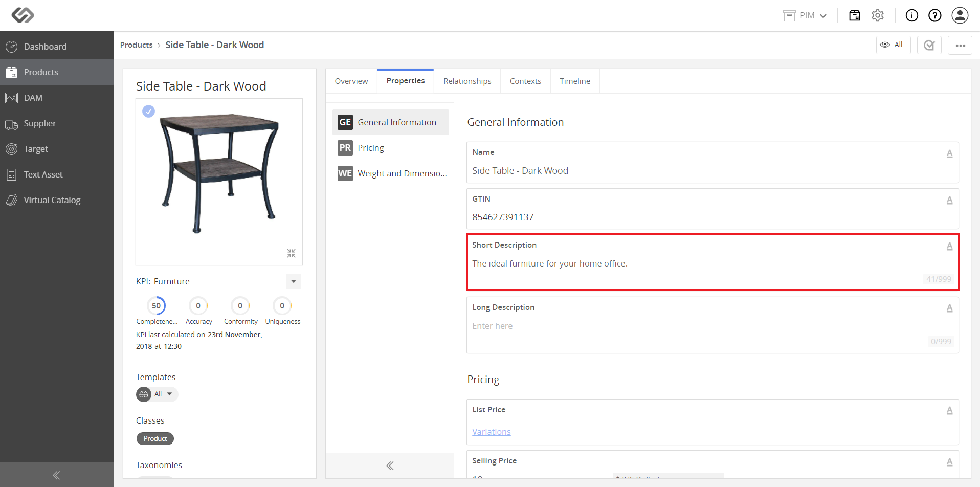Screen dimensions: 980x487
Task: Click language icon on Selling Price field
Action: pyautogui.click(x=949, y=462)
